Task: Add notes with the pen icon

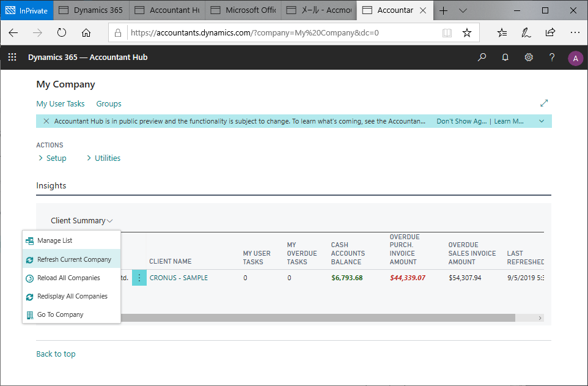Action: (x=526, y=32)
